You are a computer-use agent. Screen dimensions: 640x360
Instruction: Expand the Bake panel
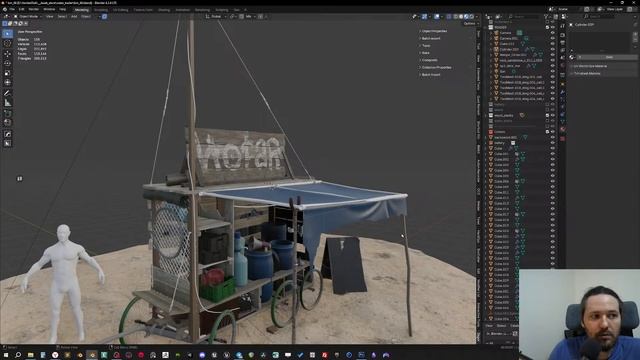pos(424,53)
